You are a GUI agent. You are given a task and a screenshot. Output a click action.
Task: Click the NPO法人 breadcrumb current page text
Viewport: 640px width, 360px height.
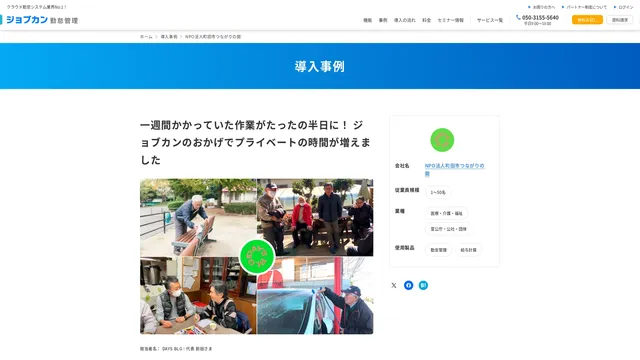[213, 37]
